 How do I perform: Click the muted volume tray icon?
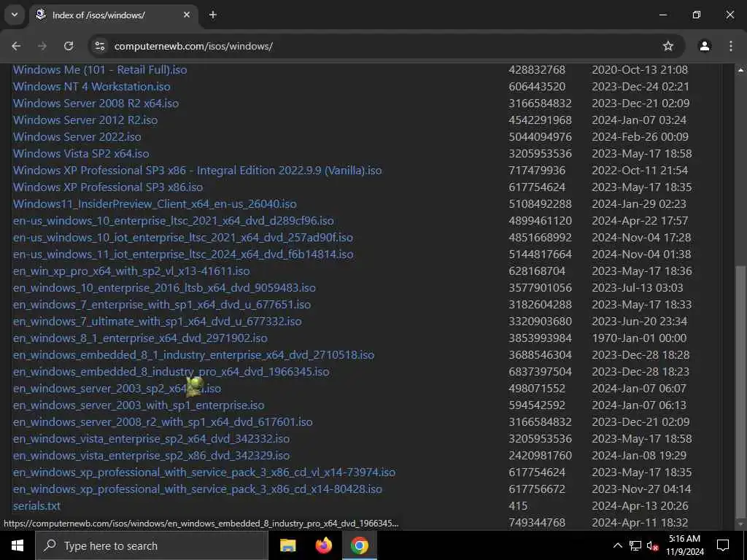(652, 545)
